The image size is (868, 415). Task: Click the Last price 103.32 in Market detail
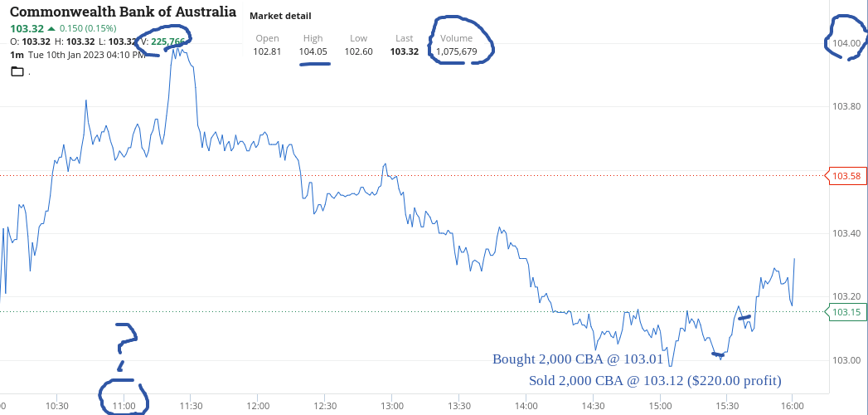(404, 51)
